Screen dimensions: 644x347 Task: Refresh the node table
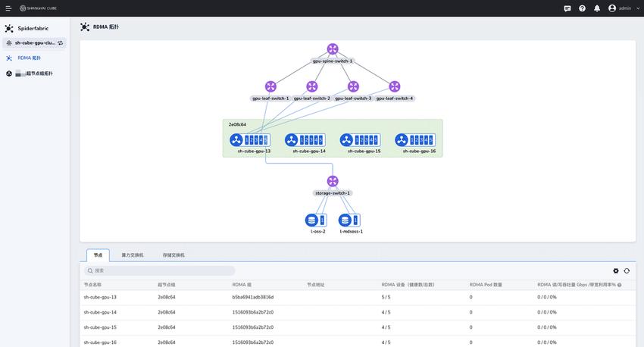click(627, 270)
